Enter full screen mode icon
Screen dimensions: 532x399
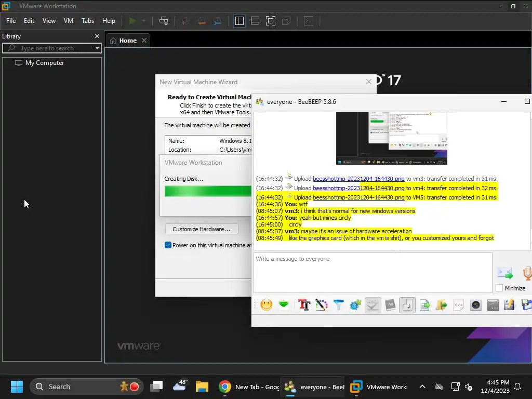pos(270,21)
